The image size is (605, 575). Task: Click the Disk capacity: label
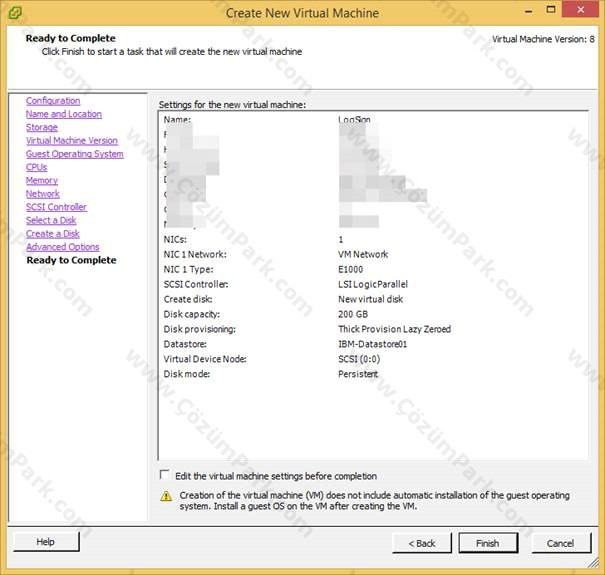pyautogui.click(x=192, y=315)
